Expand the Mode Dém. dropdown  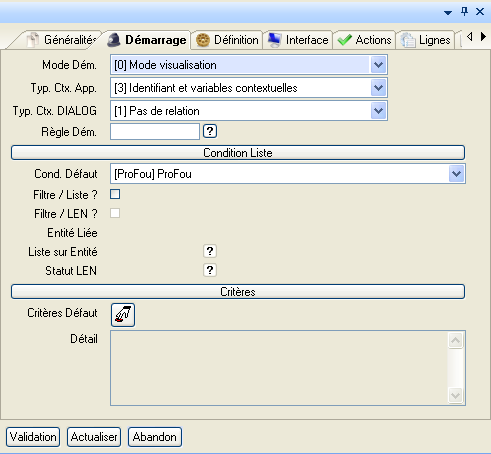[x=378, y=65]
